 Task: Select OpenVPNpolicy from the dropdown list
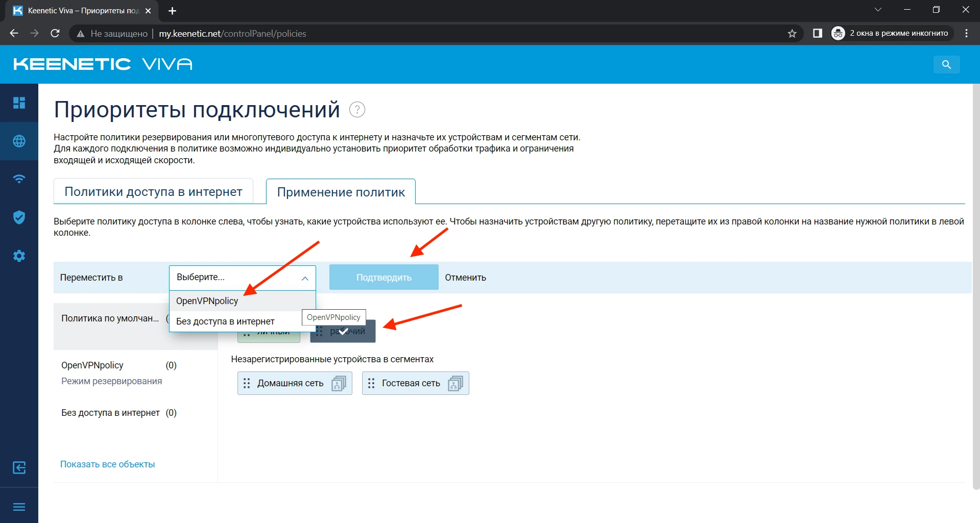207,301
